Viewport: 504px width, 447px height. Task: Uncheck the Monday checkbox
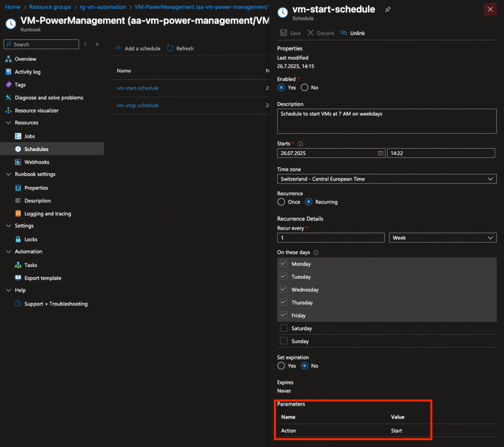(x=283, y=264)
